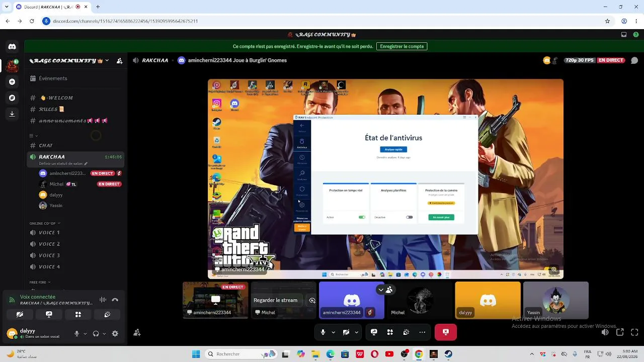Toggle screen share in voice connected panel
Screen dimensions: 644x362
pyautogui.click(x=49, y=315)
